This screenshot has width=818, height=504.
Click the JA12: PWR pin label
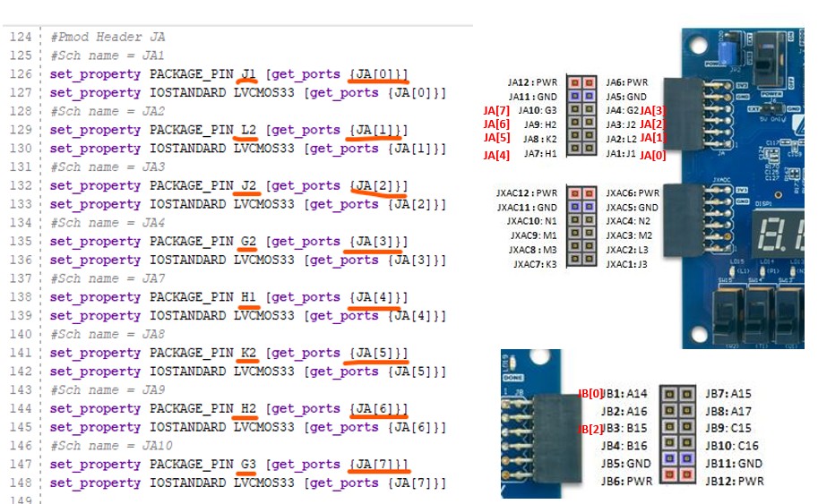pyautogui.click(x=533, y=81)
